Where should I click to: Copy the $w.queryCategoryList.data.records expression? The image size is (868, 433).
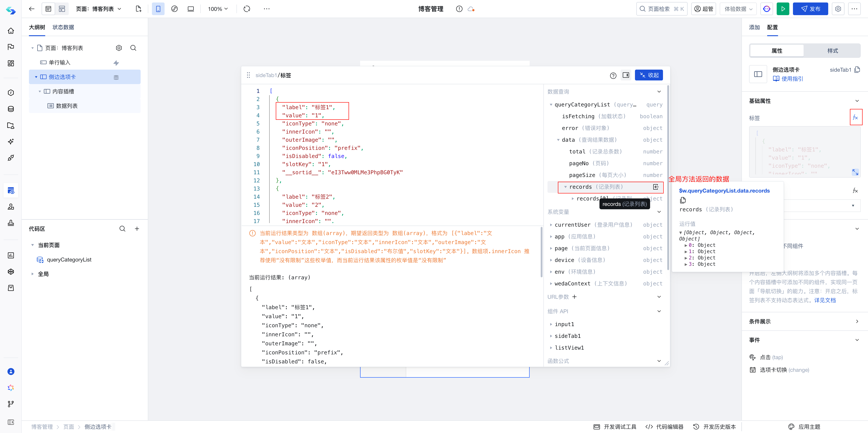[x=683, y=200]
